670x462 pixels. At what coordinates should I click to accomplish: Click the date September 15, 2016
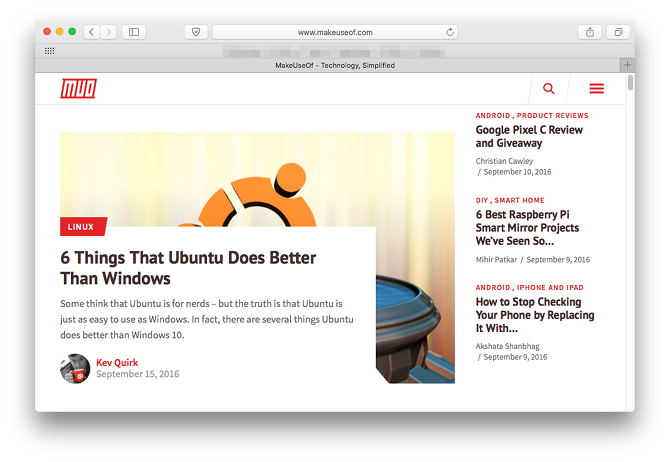tap(138, 374)
